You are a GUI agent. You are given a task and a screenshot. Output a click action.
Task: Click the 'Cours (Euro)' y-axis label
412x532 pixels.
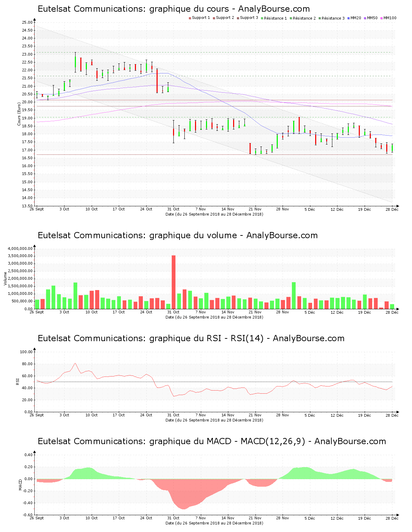click(19, 114)
